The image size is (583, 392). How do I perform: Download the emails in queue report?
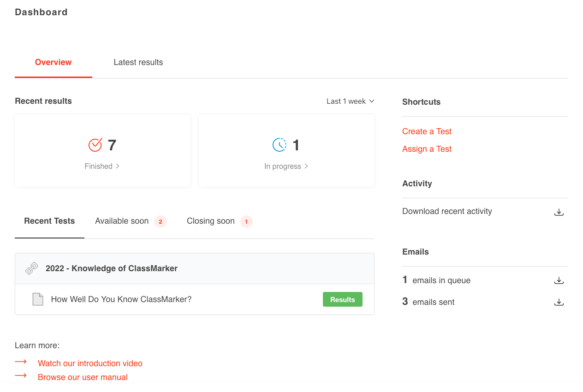coord(559,280)
